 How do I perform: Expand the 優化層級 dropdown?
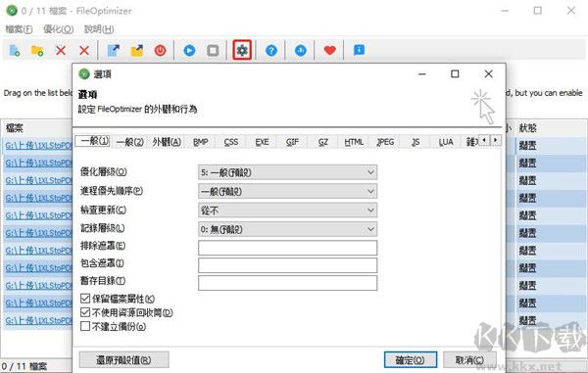pos(287,172)
